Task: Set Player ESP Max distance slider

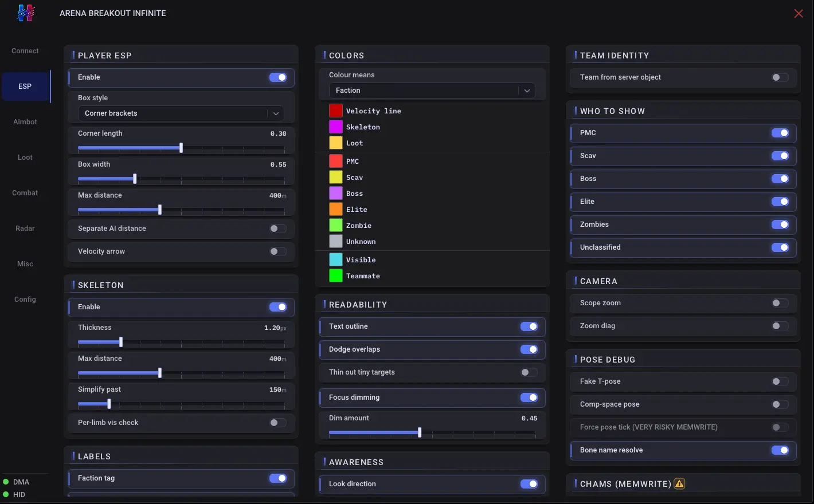Action: (181, 210)
